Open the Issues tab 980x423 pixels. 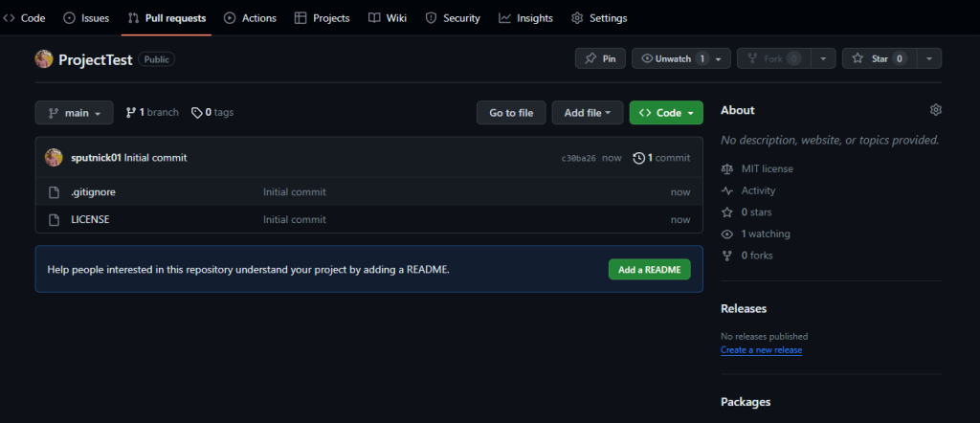pos(86,18)
